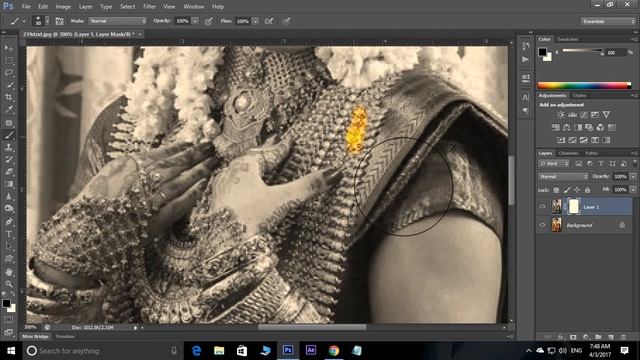This screenshot has width=640, height=360.
Task: Select the Healing Brush tool
Action: click(x=9, y=122)
